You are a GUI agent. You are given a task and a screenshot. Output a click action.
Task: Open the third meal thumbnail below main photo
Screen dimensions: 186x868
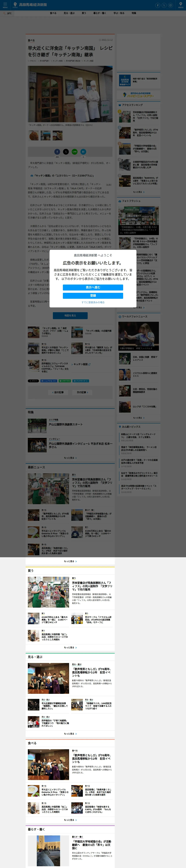point(57,135)
